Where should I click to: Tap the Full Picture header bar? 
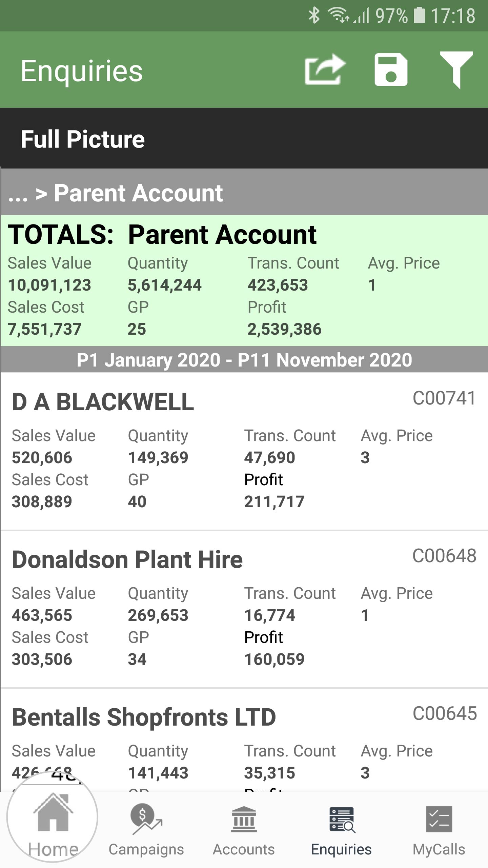point(244,138)
